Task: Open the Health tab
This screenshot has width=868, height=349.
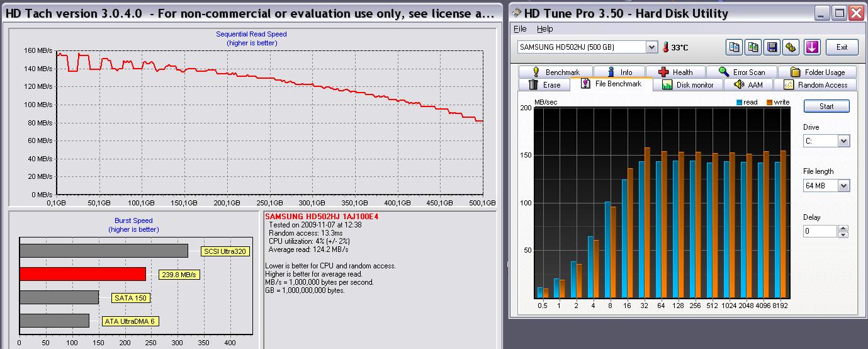Action: (675, 72)
